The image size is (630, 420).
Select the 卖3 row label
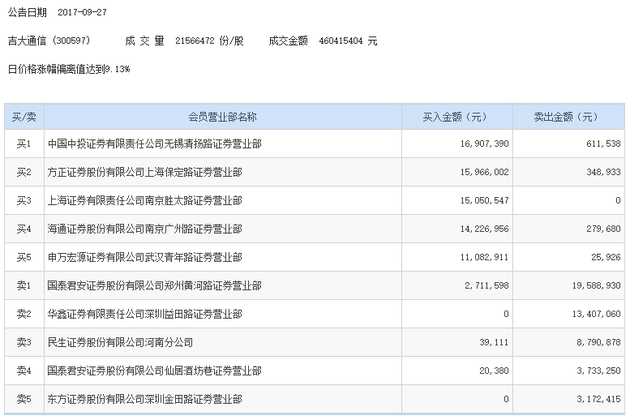24,342
